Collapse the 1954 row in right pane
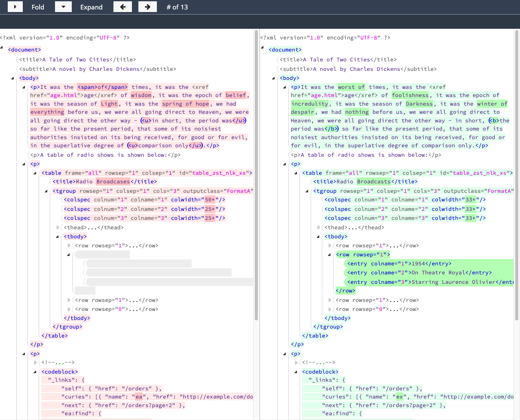 [330, 255]
